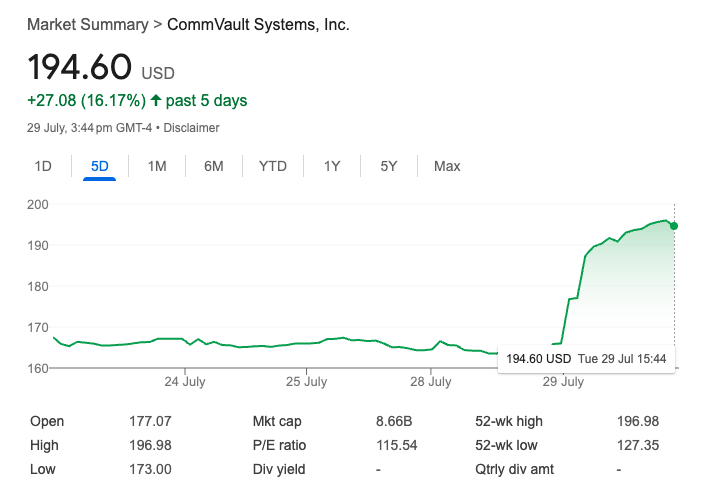The width and height of the screenshot is (718, 496).
Task: Select the 5D time range tab
Action: (99, 166)
